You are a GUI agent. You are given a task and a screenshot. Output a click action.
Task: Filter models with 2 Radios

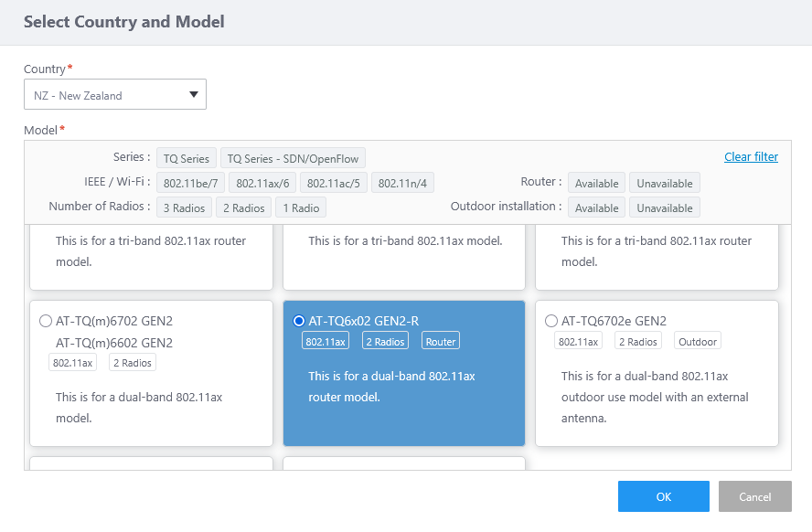pyautogui.click(x=244, y=208)
